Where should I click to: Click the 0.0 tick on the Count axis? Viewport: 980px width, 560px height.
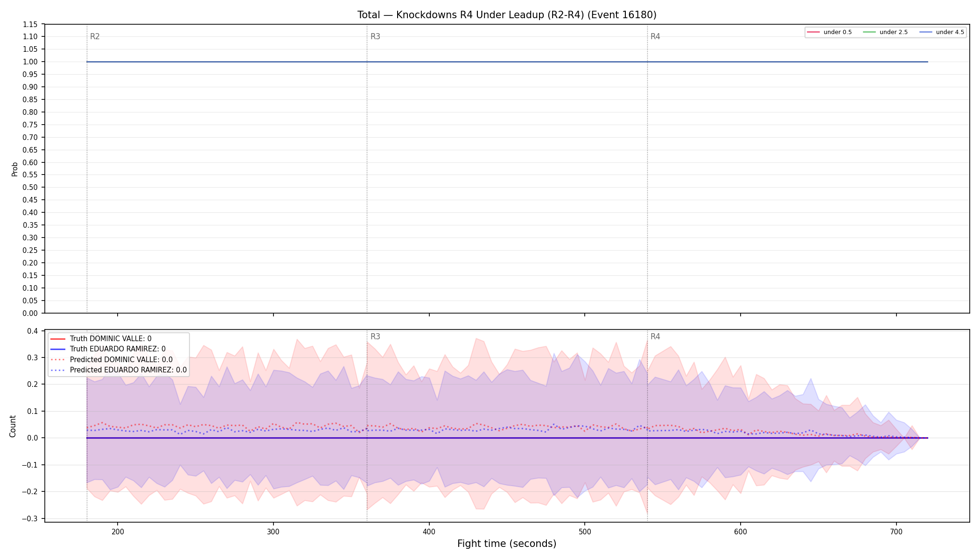click(x=33, y=438)
